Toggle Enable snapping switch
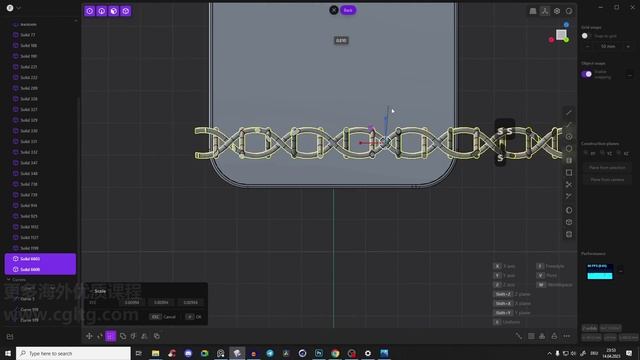The height and width of the screenshot is (360, 640). tap(587, 74)
